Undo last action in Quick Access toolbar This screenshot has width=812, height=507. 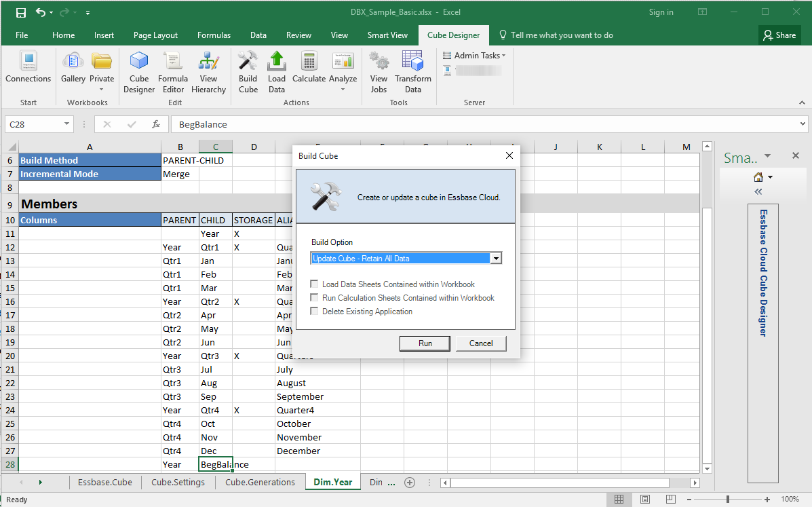(41, 12)
